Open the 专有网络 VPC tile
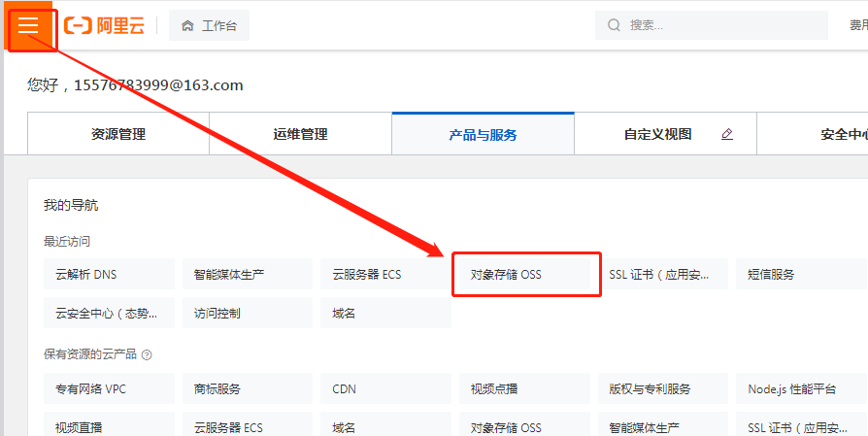 (109, 388)
